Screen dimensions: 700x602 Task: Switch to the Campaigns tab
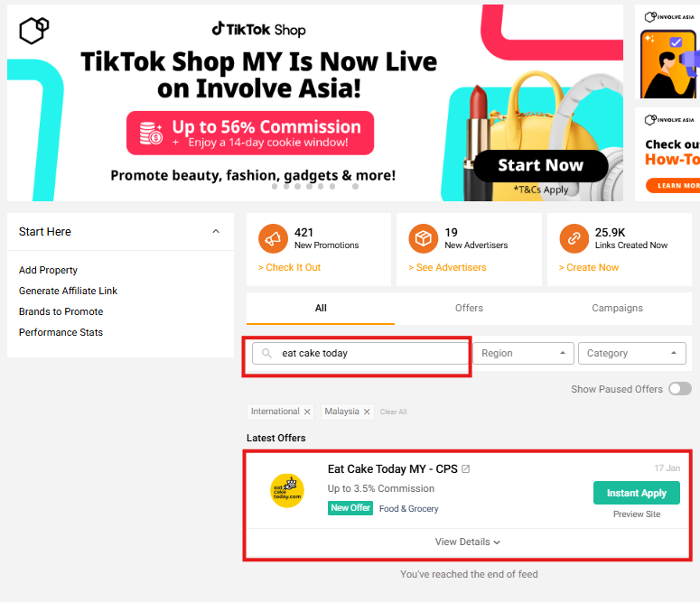pyautogui.click(x=617, y=308)
